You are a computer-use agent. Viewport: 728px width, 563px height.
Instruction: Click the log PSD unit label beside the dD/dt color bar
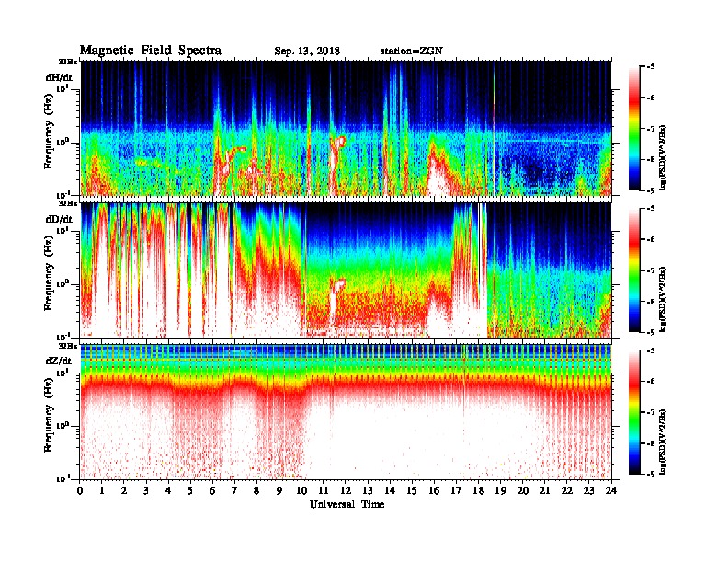coord(663,299)
